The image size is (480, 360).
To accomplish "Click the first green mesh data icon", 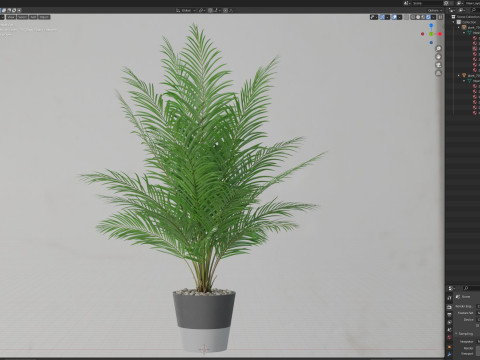I will (x=469, y=33).
